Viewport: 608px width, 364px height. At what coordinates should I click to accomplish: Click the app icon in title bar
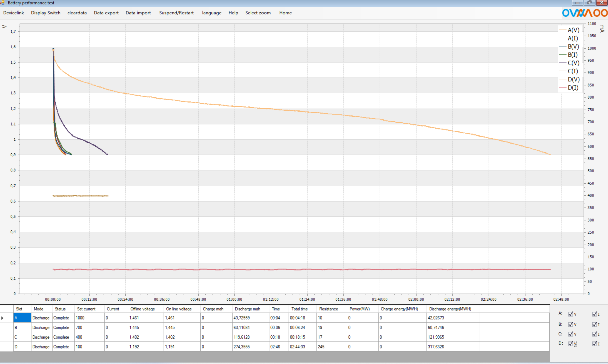point(2,3)
